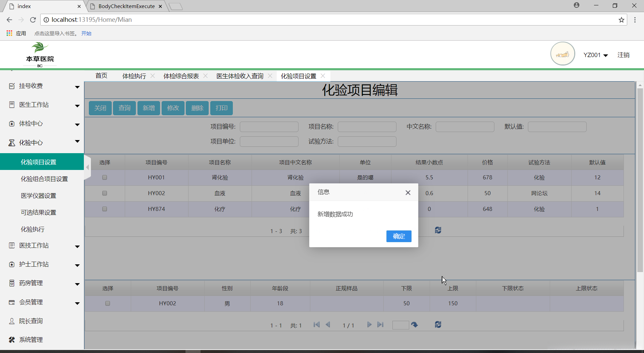Open the YZ001 user dropdown
Screen dimensions: 644x353
point(595,55)
